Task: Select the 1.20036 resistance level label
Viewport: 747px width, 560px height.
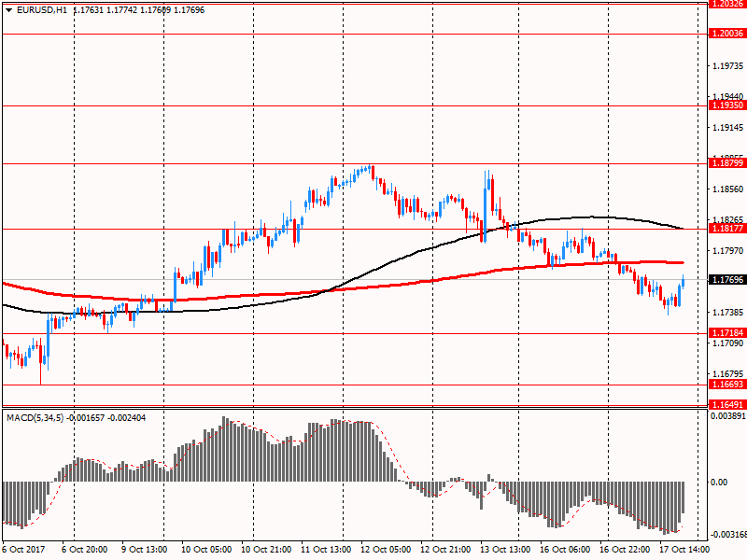Action: (727, 34)
